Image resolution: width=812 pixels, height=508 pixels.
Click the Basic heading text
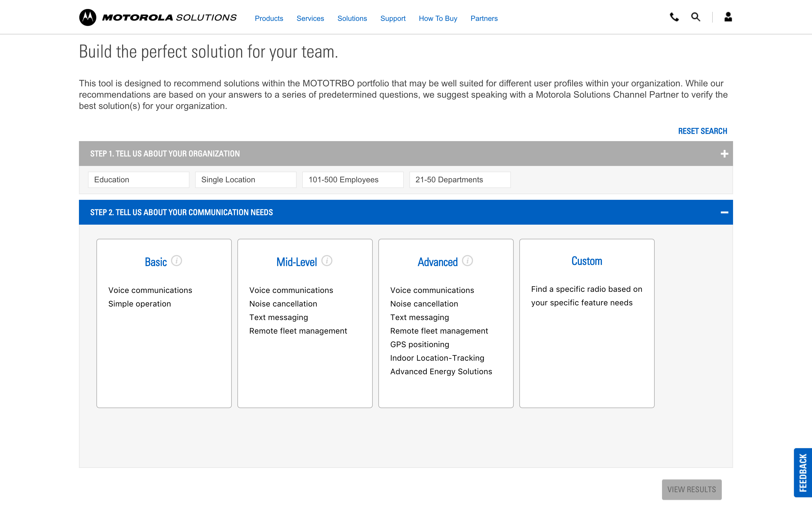(156, 262)
